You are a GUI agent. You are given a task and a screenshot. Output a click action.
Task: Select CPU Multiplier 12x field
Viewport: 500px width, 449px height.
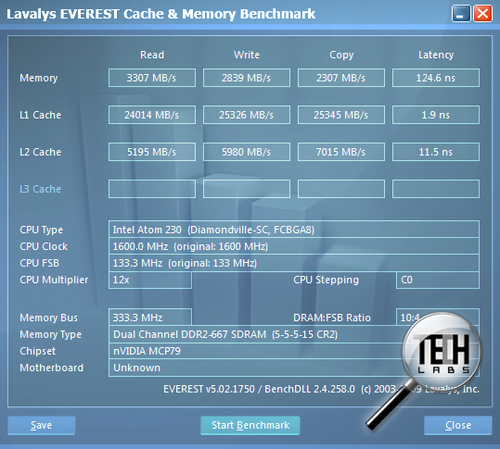click(x=150, y=280)
